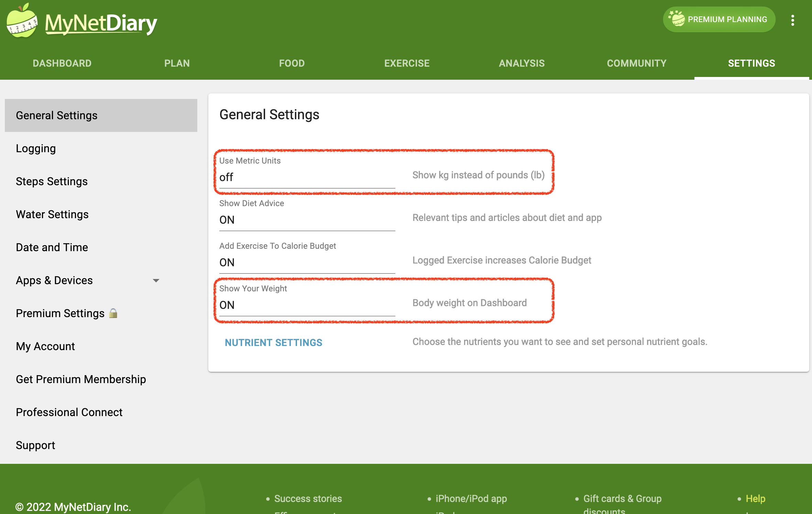Open Logging settings in sidebar
The image size is (812, 514).
pyautogui.click(x=101, y=148)
